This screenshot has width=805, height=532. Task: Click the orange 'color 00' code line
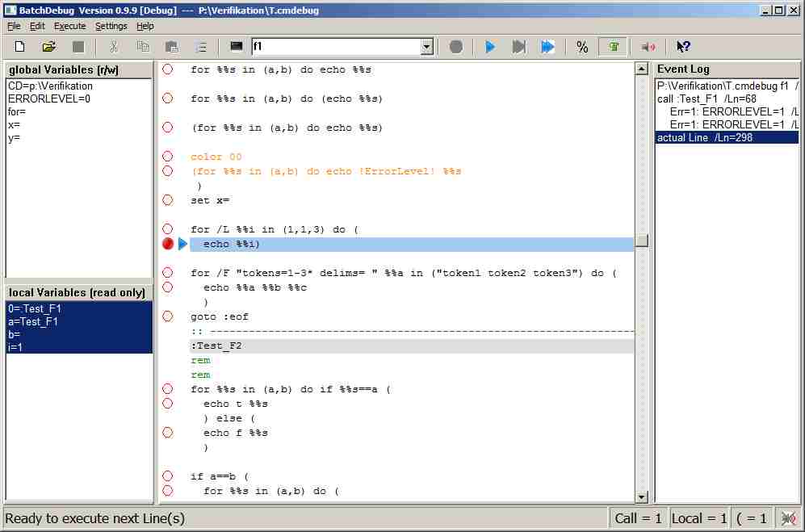coord(216,157)
